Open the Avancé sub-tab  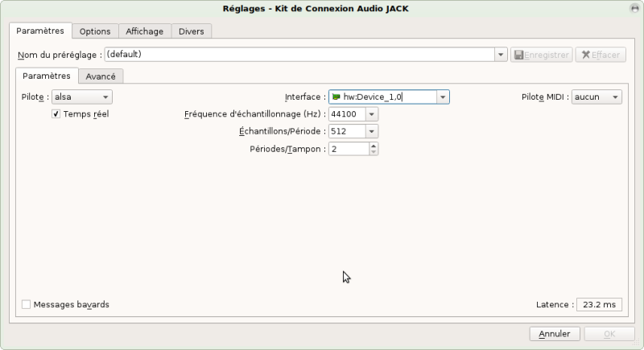click(101, 76)
